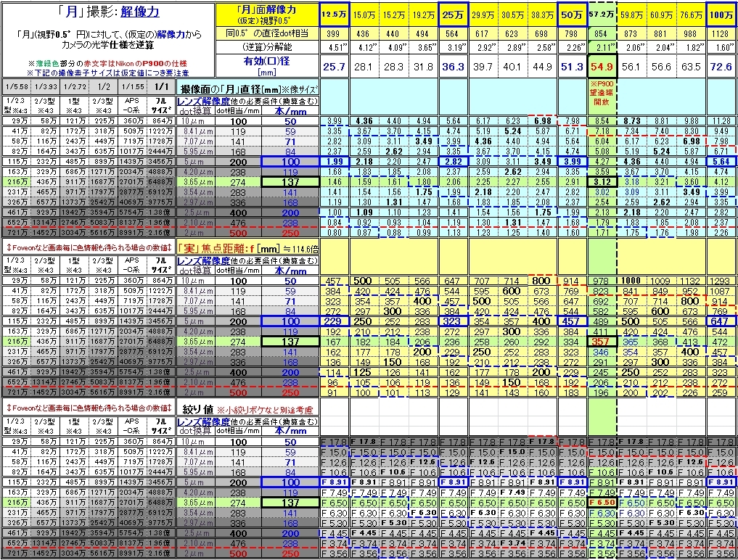Select the 1/1 sensor size header
738x560 pixels.
tap(161, 86)
